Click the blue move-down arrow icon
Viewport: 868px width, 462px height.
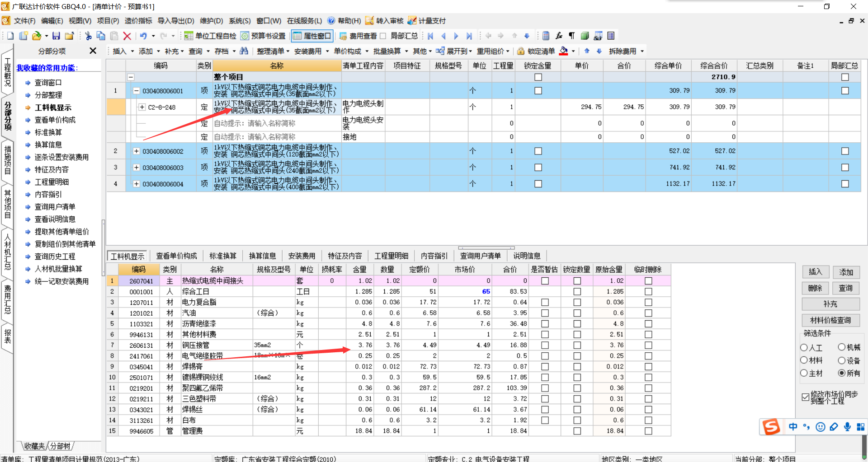point(527,36)
